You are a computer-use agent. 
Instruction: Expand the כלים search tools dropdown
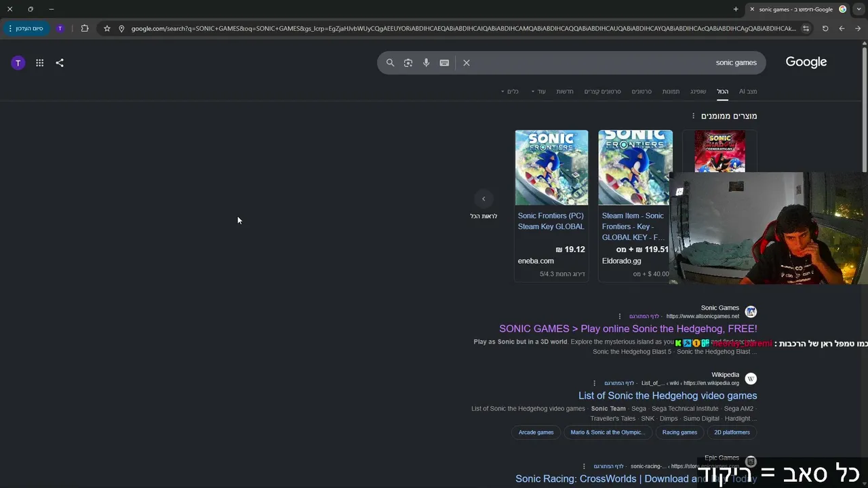coord(510,91)
